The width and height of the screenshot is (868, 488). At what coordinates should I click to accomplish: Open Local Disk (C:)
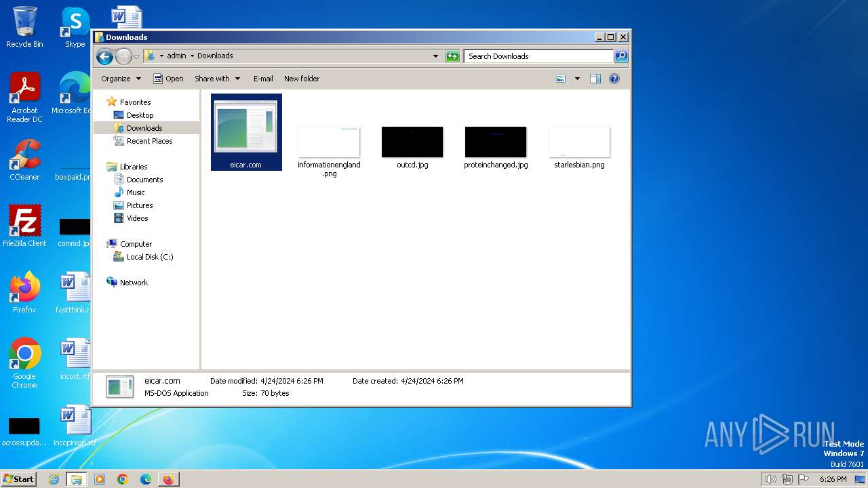(149, 257)
